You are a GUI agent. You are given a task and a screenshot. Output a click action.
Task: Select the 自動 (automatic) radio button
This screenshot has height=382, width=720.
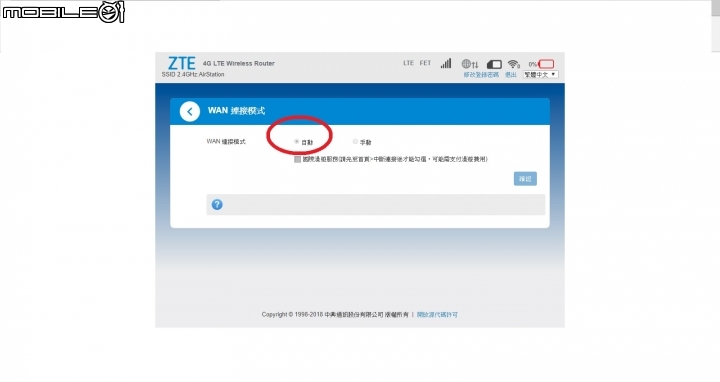pos(297,142)
